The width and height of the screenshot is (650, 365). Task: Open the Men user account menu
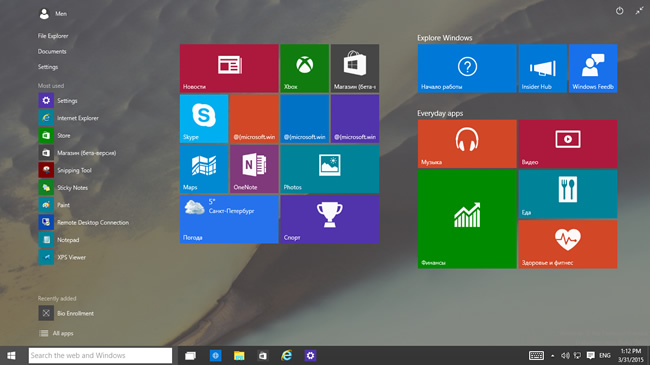[x=53, y=14]
